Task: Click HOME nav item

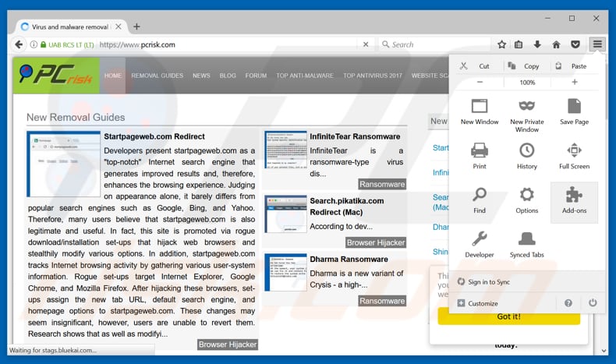Action: pyautogui.click(x=113, y=76)
